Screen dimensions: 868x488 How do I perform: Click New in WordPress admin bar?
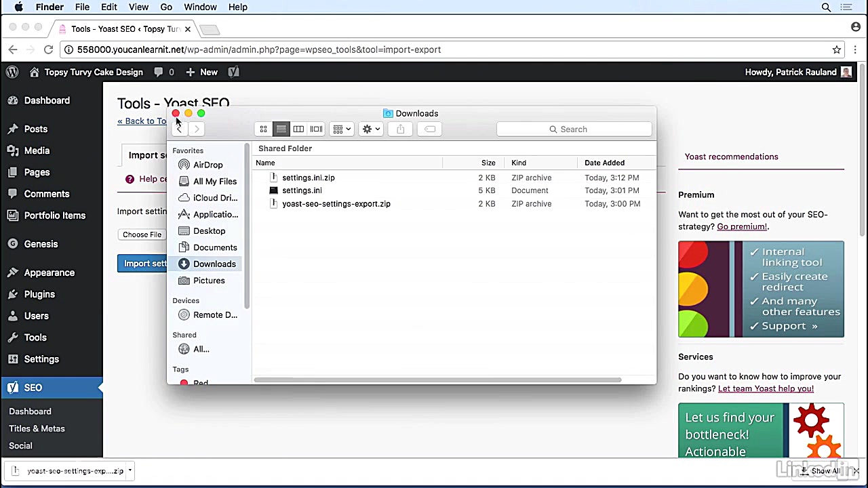click(x=202, y=72)
